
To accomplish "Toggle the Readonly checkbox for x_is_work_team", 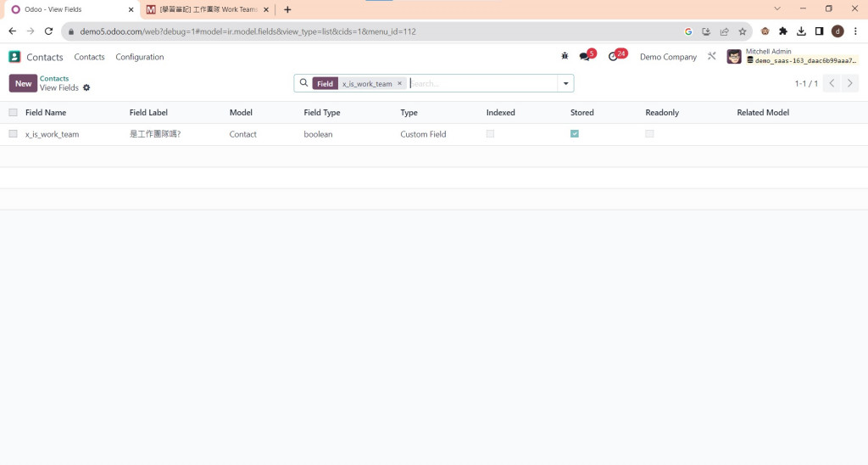I will [649, 133].
